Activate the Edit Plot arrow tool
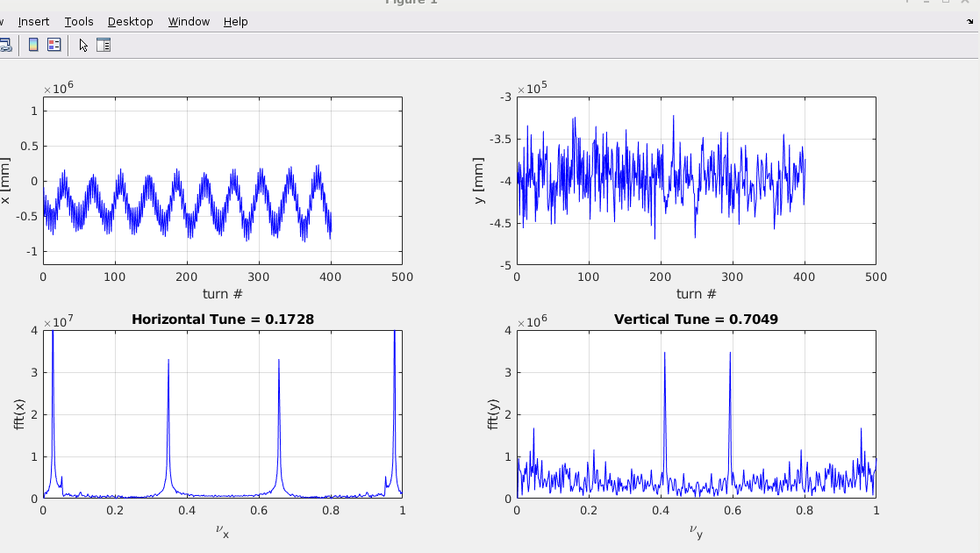This screenshot has height=553, width=980. [83, 45]
